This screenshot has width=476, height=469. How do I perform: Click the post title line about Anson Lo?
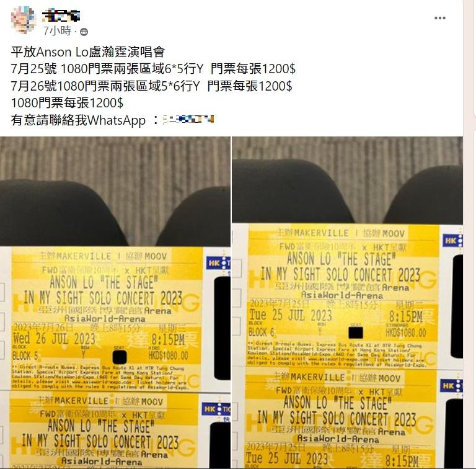(88, 52)
